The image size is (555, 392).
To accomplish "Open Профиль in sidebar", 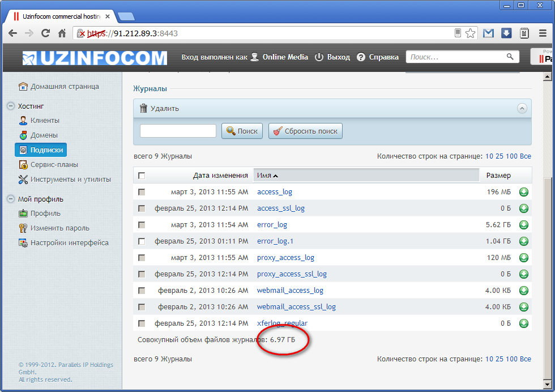I will (x=40, y=214).
